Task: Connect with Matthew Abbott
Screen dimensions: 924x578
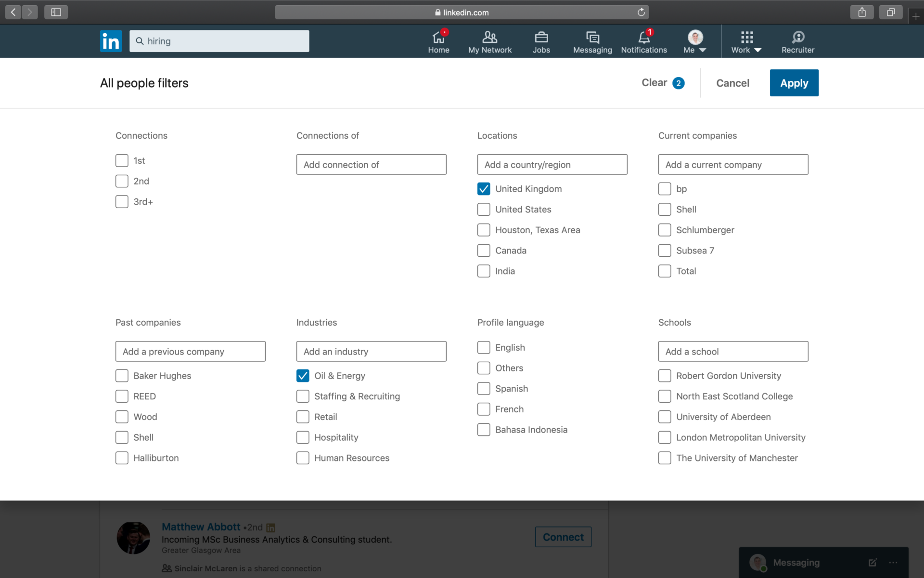Action: (563, 537)
